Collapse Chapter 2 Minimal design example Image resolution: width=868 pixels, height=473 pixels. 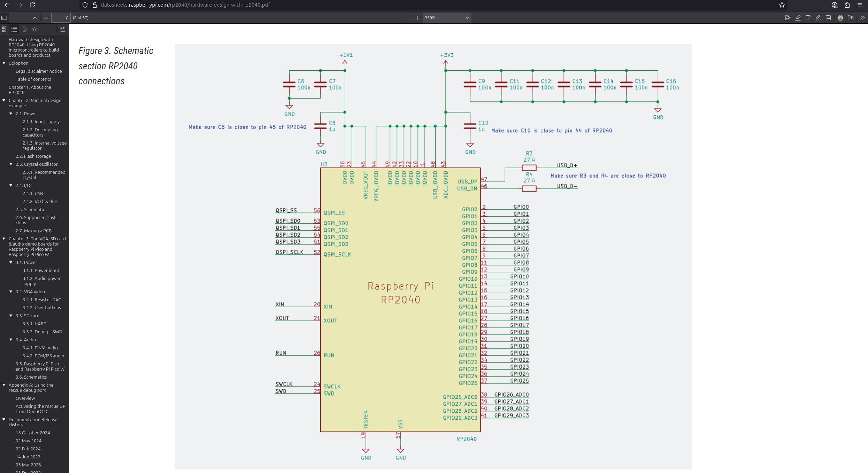(4, 100)
